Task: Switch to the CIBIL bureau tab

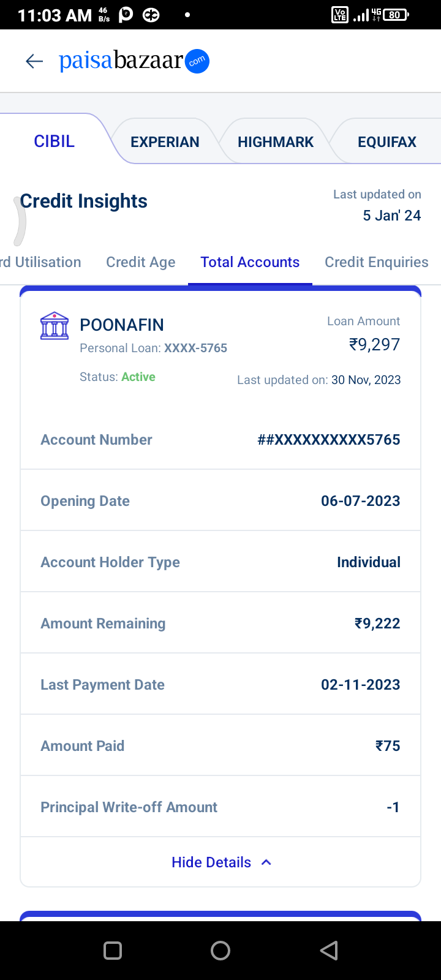Action: 55,141
